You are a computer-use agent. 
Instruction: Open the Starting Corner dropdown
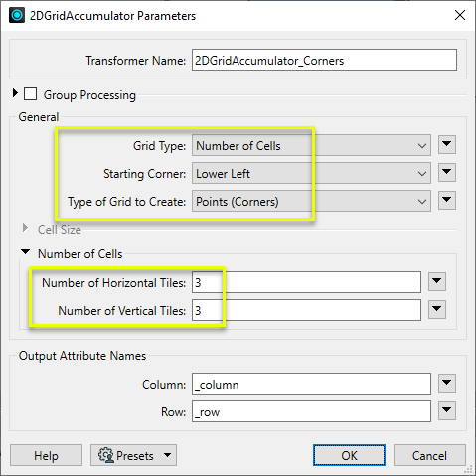click(x=311, y=173)
